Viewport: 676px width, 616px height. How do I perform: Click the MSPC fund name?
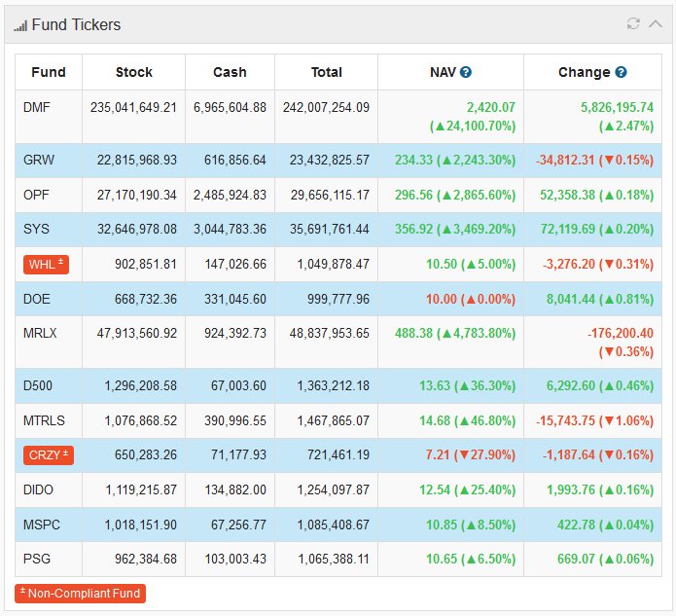coord(42,525)
